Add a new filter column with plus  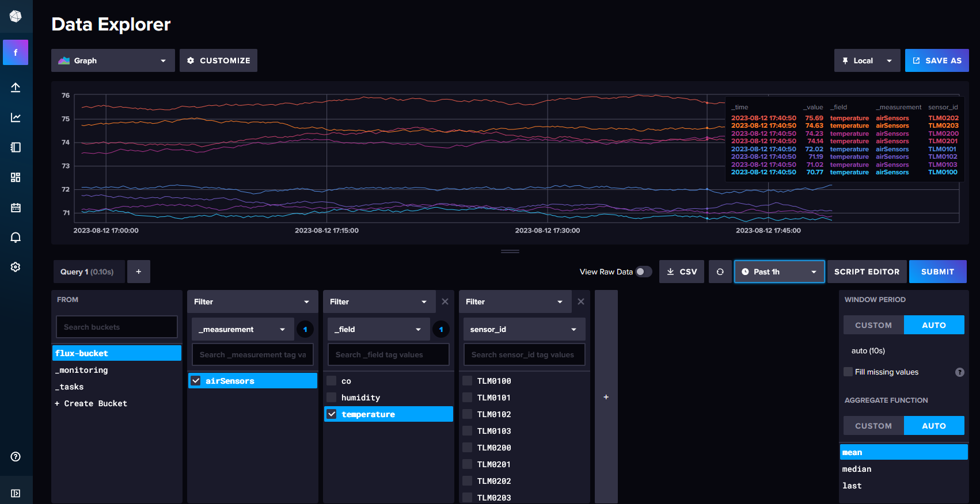click(606, 397)
